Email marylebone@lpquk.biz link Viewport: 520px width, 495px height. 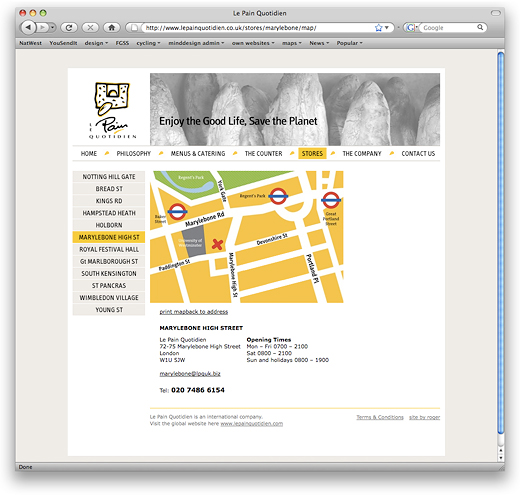pos(190,374)
